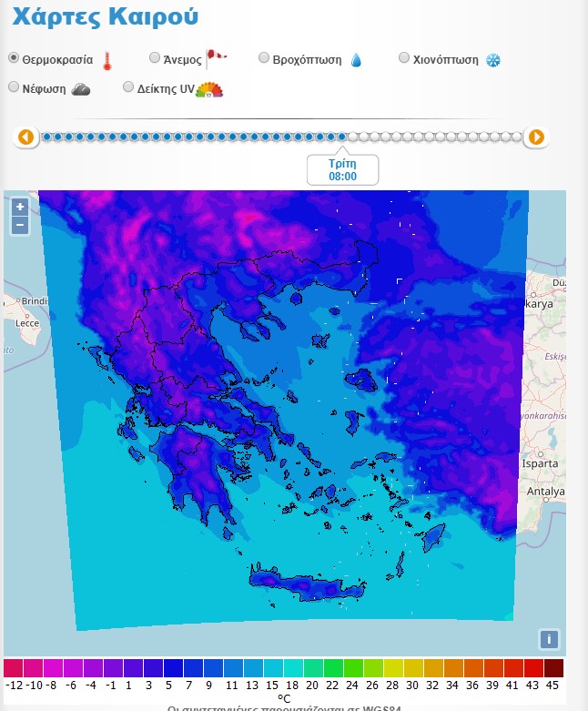Click the UV index gauge icon
The image size is (588, 711).
(x=209, y=90)
